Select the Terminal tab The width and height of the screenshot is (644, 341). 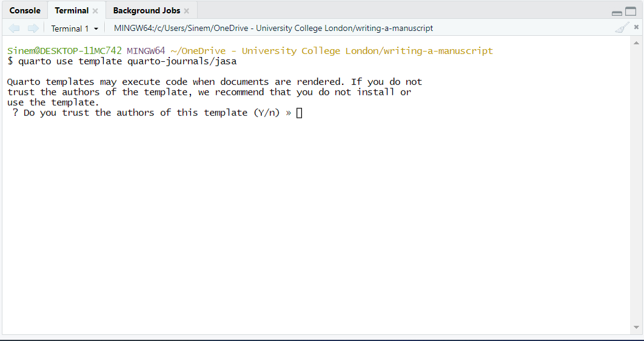click(x=72, y=10)
